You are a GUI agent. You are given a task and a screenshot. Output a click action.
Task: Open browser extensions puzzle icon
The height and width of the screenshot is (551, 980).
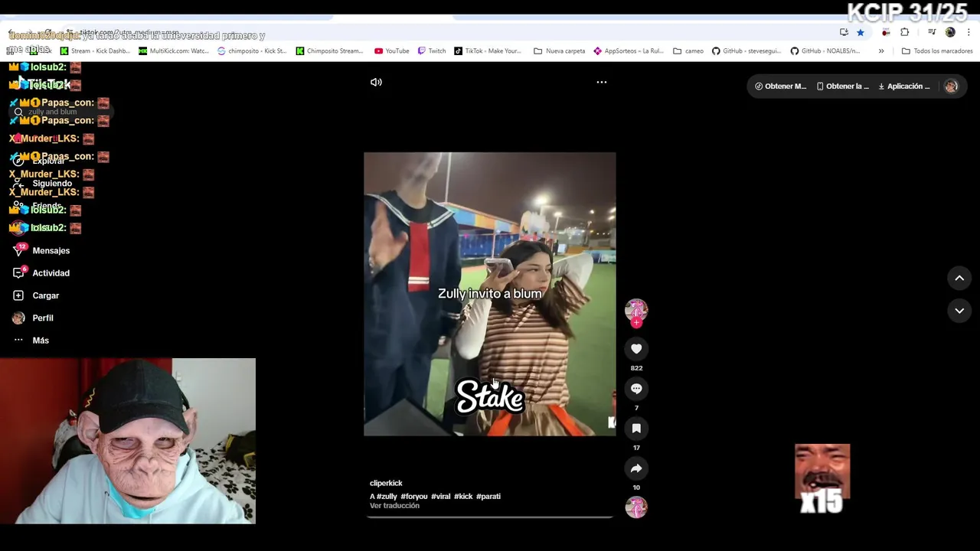[x=904, y=32]
